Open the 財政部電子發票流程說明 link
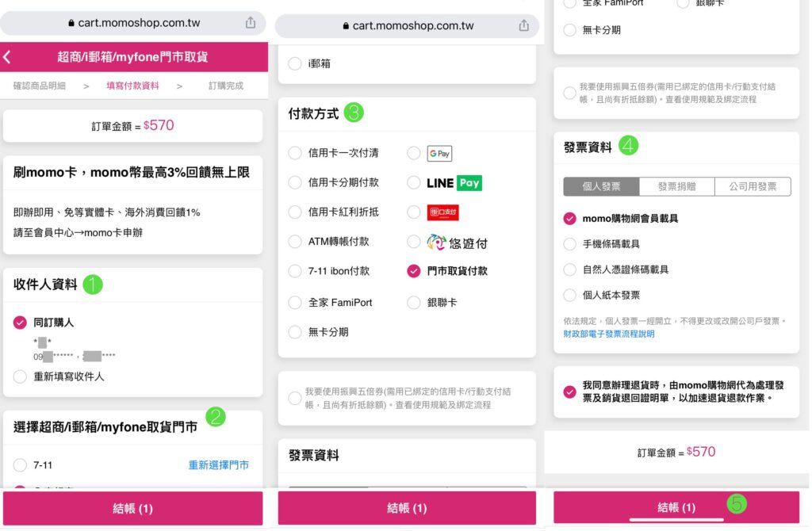Screen dimensions: 812x531 (x=609, y=334)
